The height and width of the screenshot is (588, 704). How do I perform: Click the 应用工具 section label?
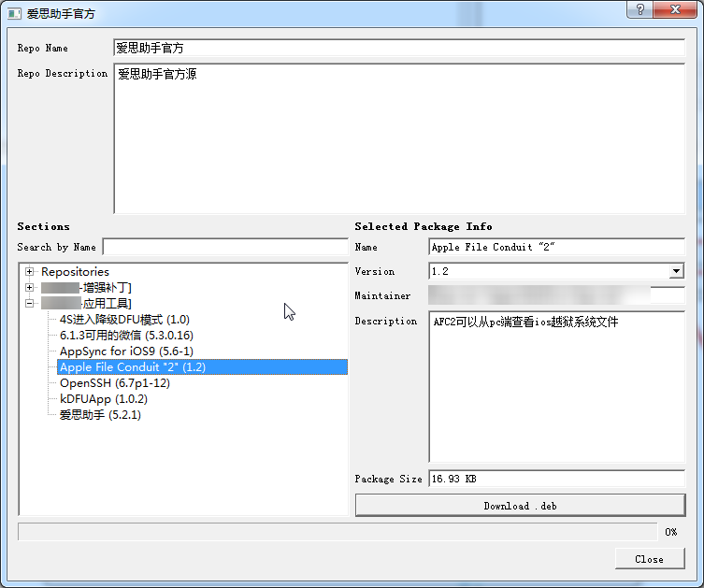(86, 304)
